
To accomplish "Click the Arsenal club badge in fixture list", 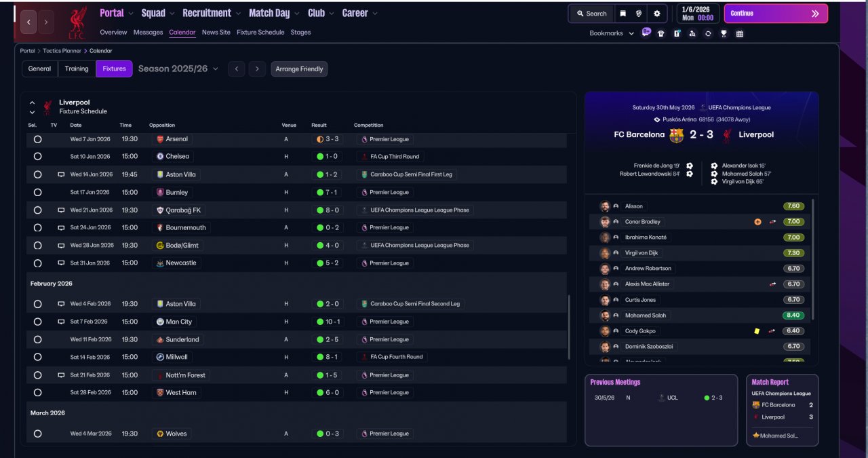I will tap(160, 139).
